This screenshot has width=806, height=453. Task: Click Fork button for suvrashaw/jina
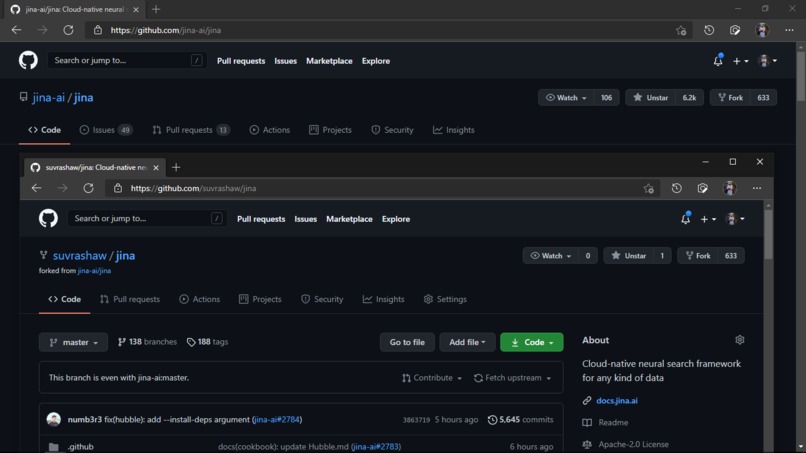tap(699, 256)
